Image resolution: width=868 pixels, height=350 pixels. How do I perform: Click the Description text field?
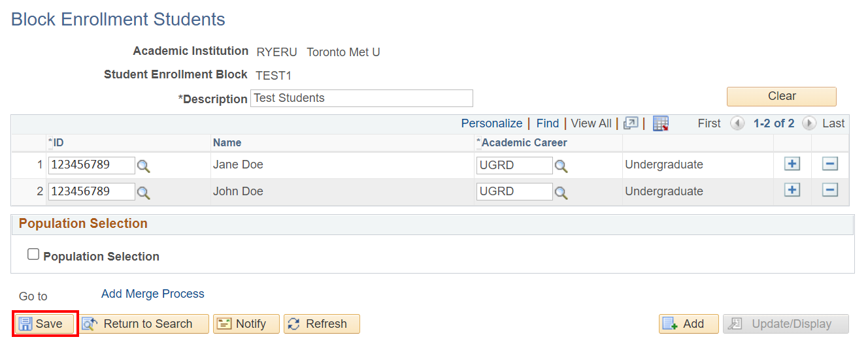pos(361,99)
